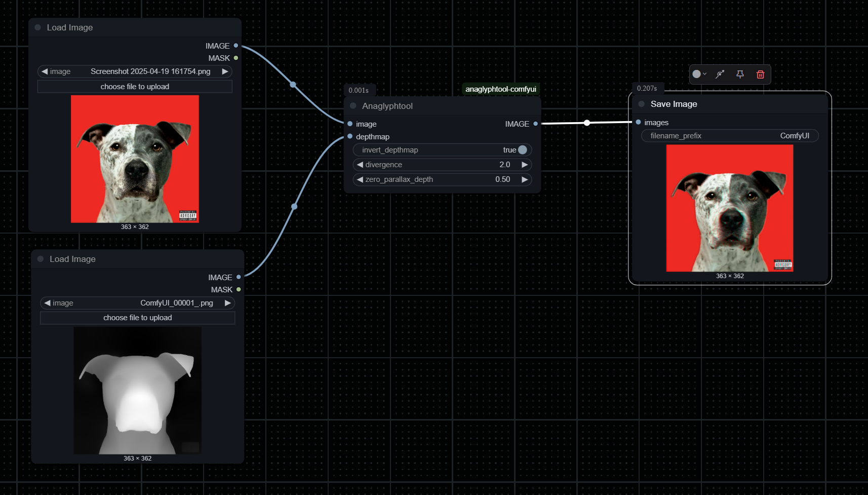Select previous image for Screenshot 2025-04-19 file

pyautogui.click(x=45, y=71)
